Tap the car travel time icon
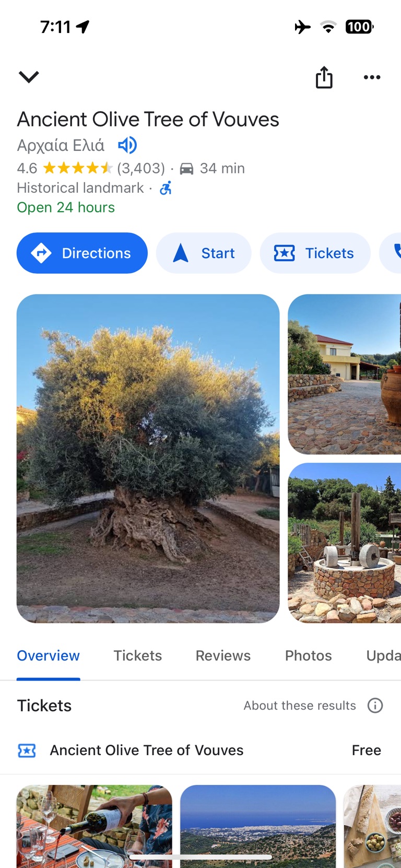The image size is (401, 868). [186, 169]
